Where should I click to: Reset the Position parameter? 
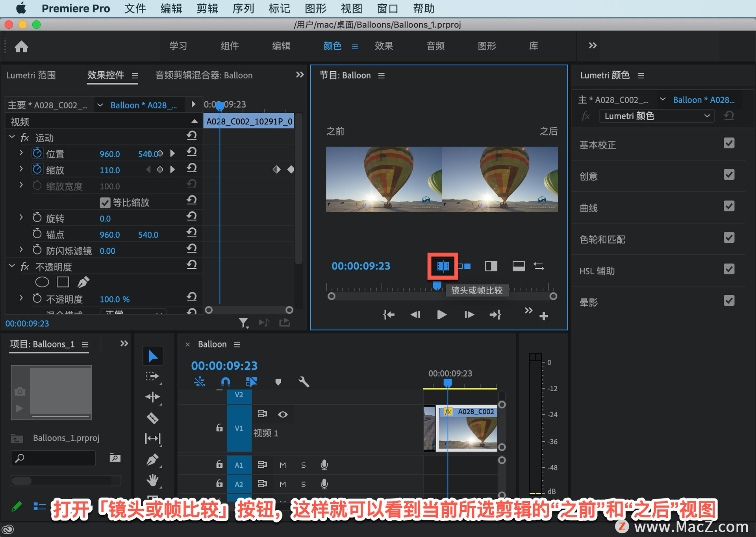point(192,152)
